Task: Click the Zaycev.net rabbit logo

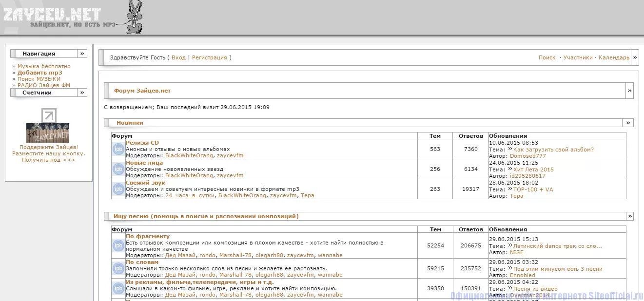Action: (x=135, y=17)
